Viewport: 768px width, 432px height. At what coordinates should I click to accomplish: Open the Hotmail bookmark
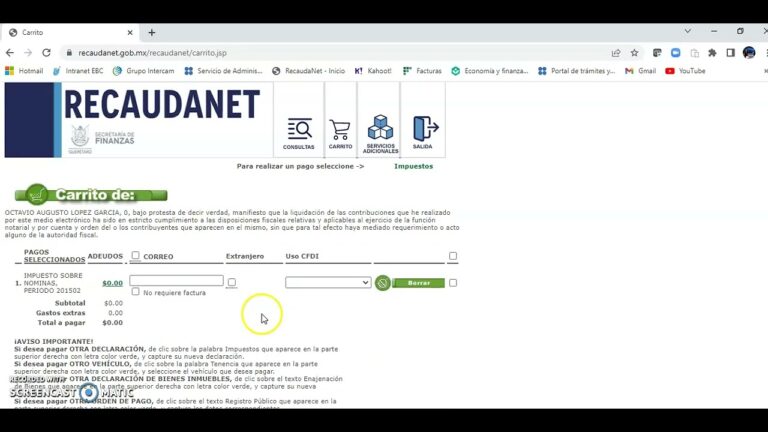(x=24, y=71)
